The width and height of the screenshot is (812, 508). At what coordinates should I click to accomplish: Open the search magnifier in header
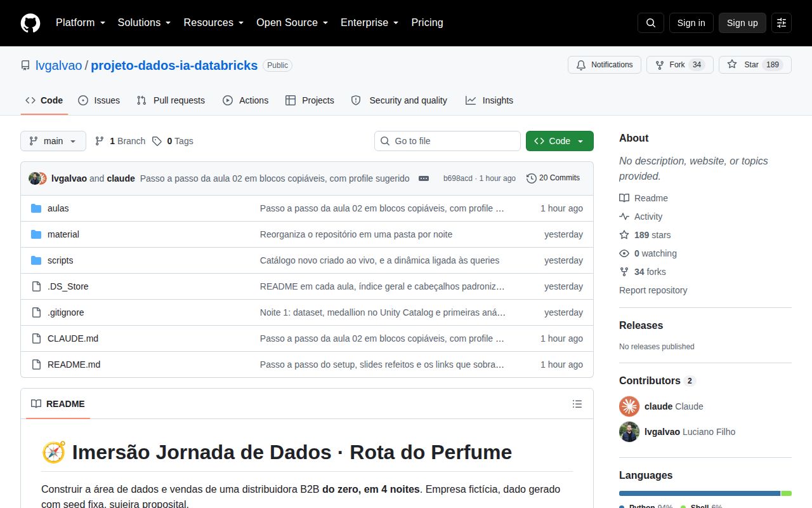tap(651, 23)
